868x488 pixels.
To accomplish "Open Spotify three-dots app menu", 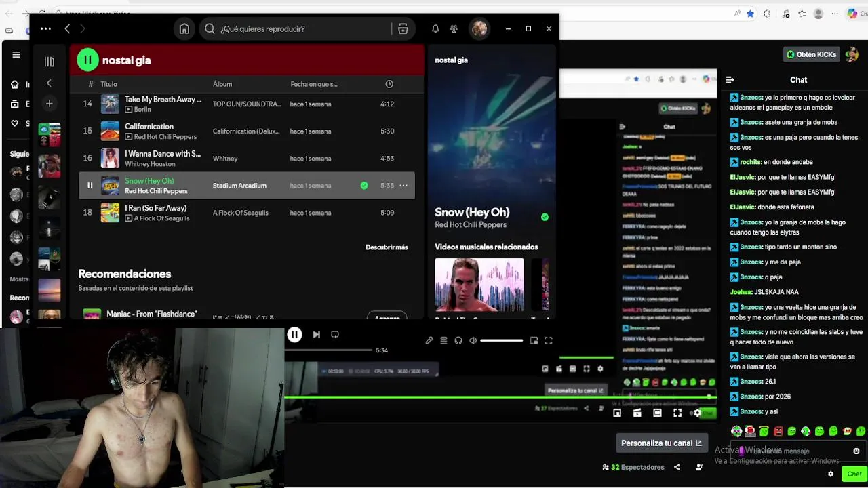I will pos(45,28).
